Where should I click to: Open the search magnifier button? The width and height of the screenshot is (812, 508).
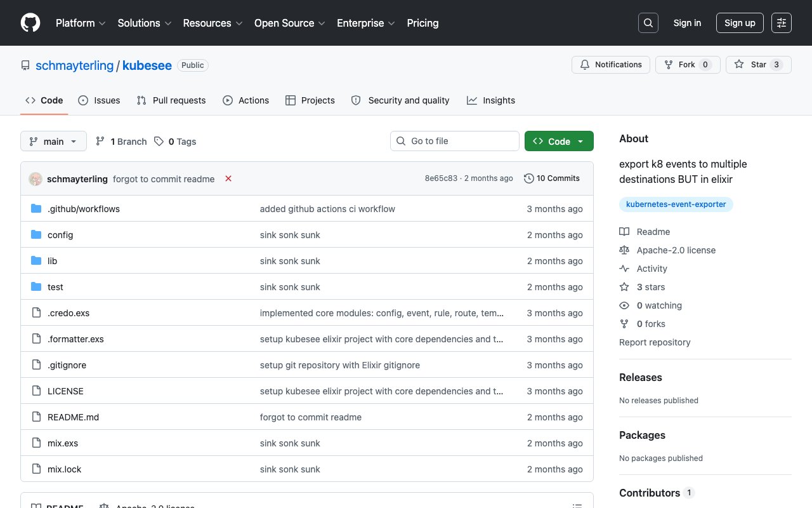click(x=648, y=23)
